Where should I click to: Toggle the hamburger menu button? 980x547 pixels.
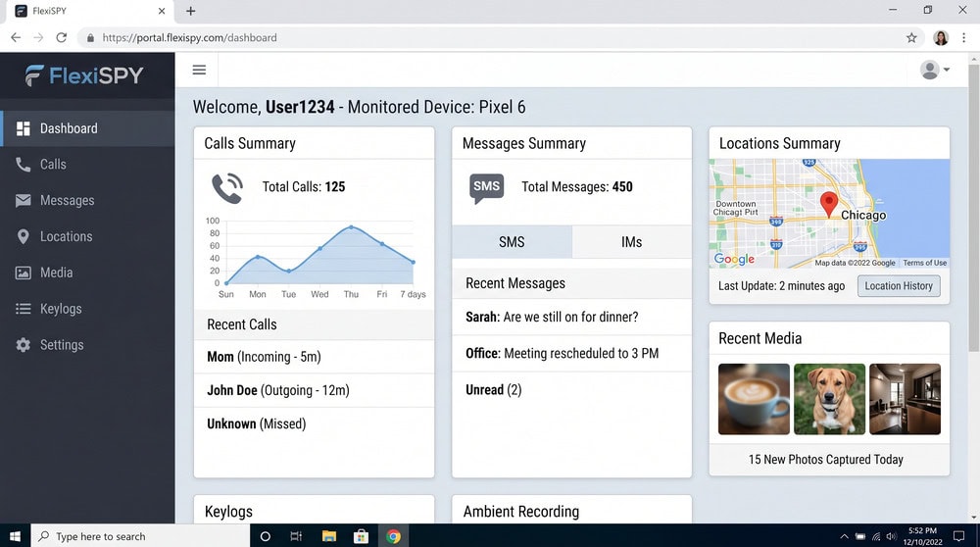pos(199,70)
